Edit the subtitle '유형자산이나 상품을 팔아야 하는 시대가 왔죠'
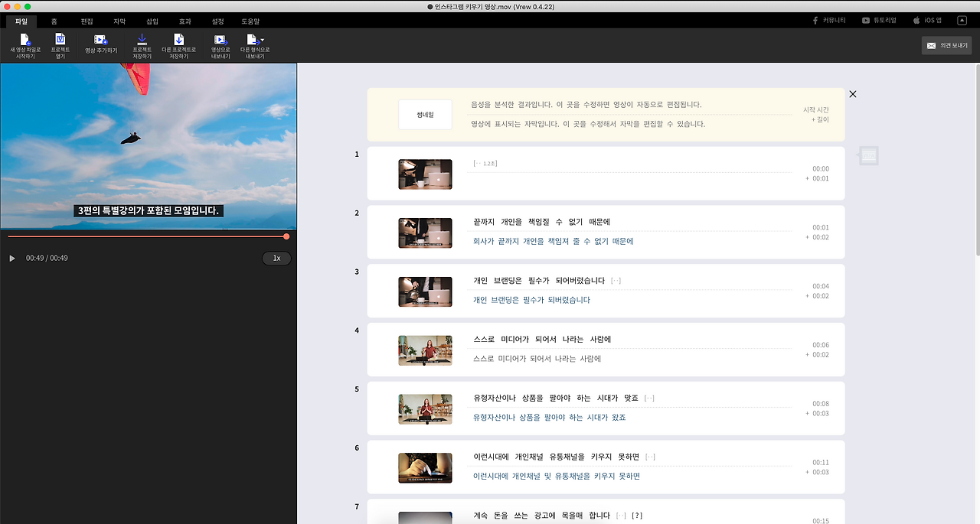 tap(550, 418)
